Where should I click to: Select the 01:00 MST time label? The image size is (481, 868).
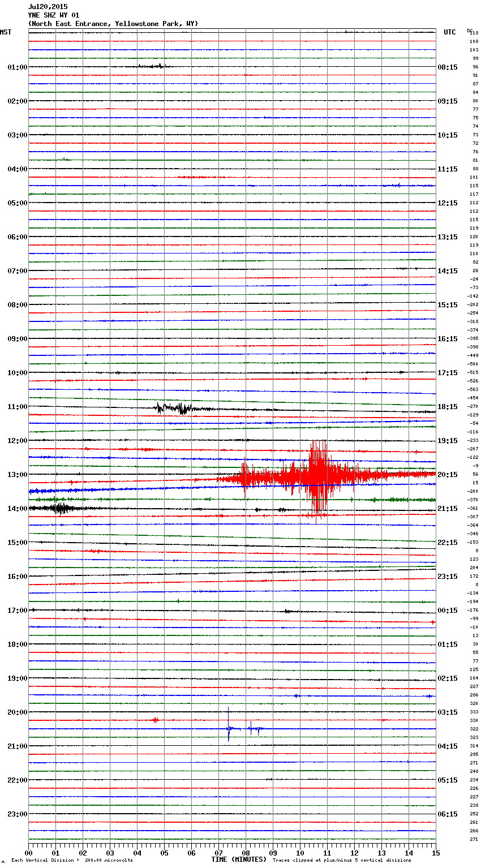(x=17, y=67)
